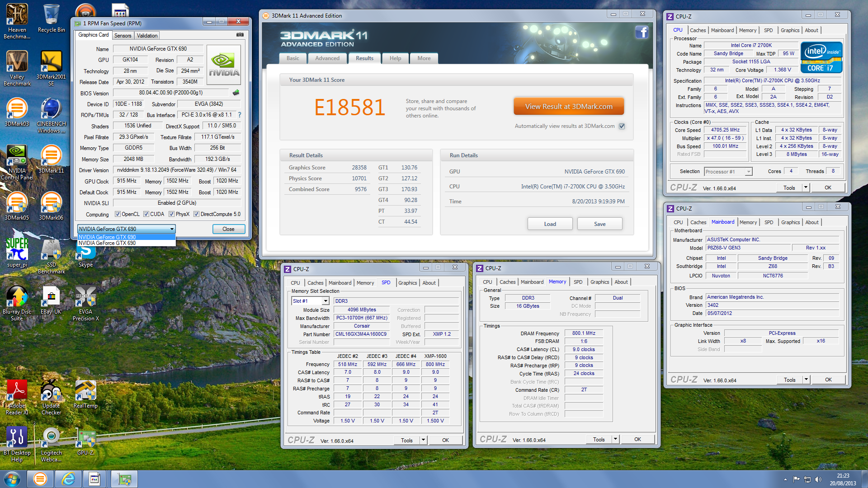Open Graphics tab in CPU-Z Mainboard window
The height and width of the screenshot is (488, 868).
[790, 222]
